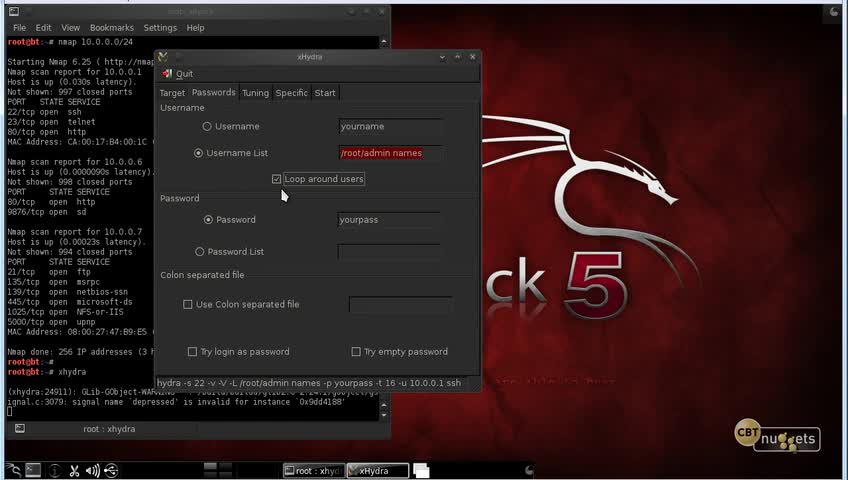Open the Tuning tab
Viewport: 848px width, 480px height.
point(255,93)
